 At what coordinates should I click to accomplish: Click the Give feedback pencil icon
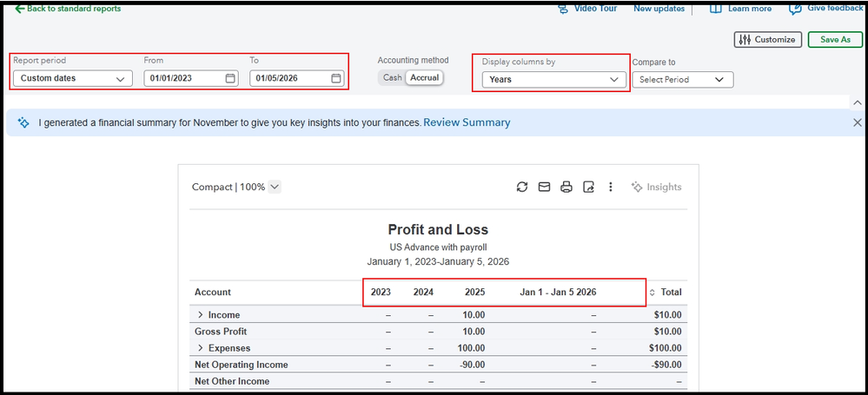tap(796, 9)
